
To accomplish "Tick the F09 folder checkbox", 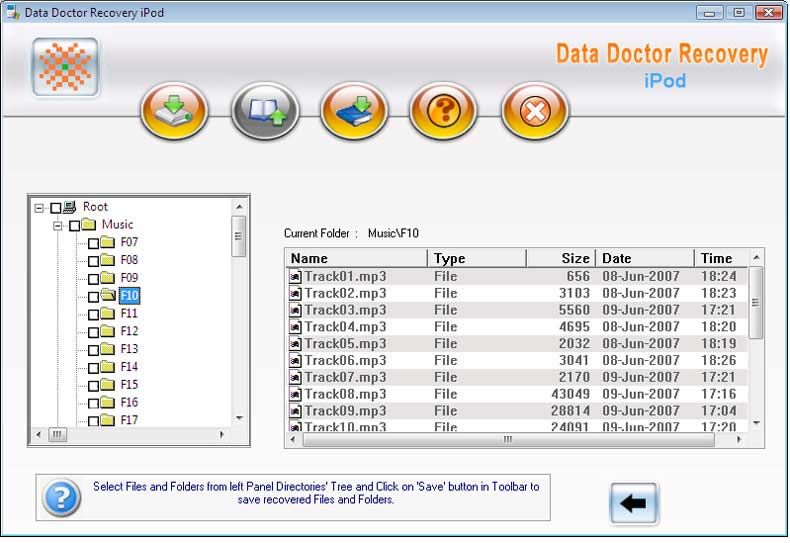I will click(x=93, y=279).
